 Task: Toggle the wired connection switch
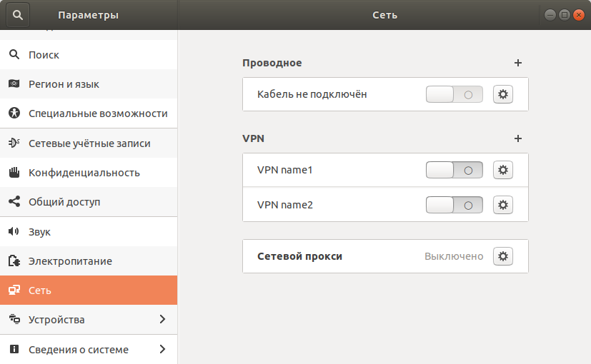pos(454,94)
